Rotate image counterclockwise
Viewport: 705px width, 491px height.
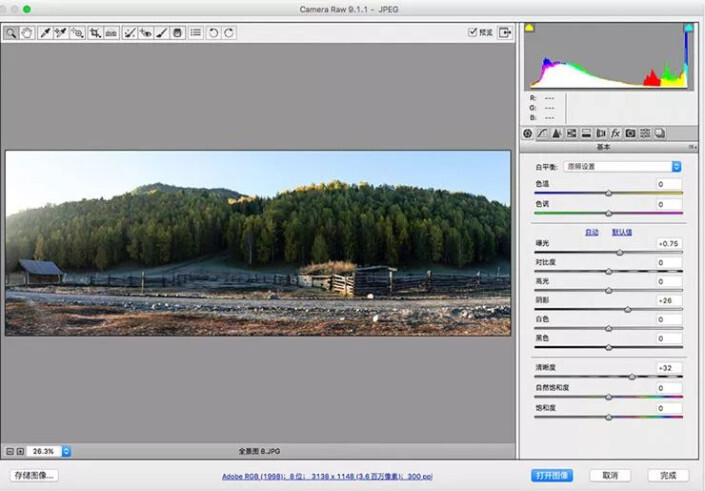(213, 33)
